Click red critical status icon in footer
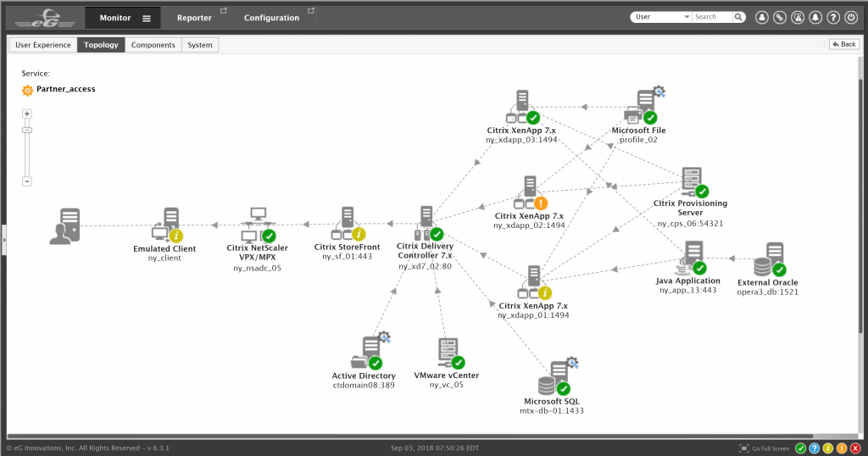868x456 pixels. pos(854,448)
